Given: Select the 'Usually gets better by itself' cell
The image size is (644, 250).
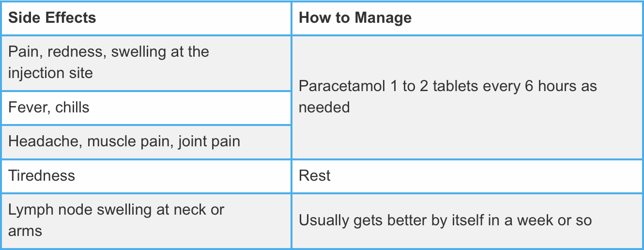Looking at the screenshot, I should pyautogui.click(x=467, y=220).
